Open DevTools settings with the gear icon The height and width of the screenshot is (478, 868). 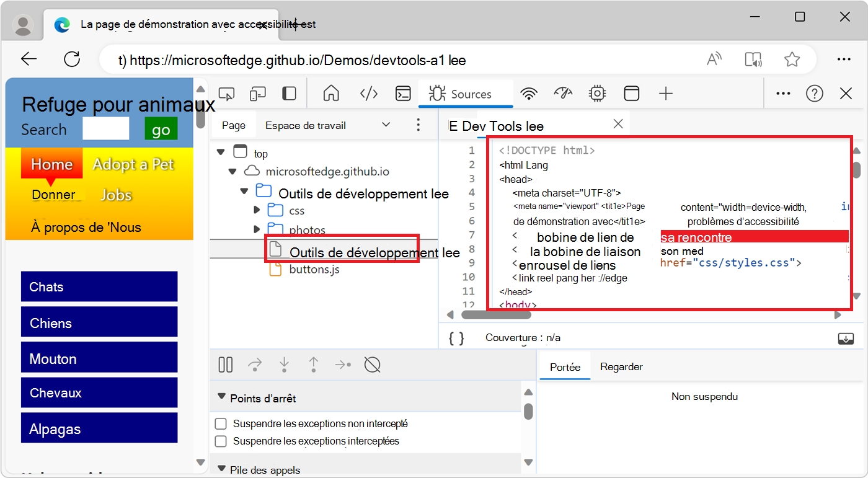(596, 92)
